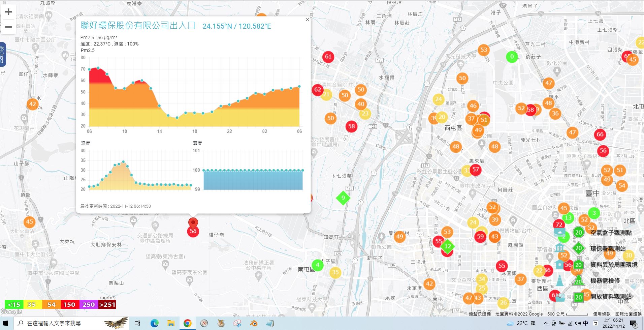Select the orange 54 station near 臺中
Image resolution: width=644 pixels, height=330 pixels.
622,185
